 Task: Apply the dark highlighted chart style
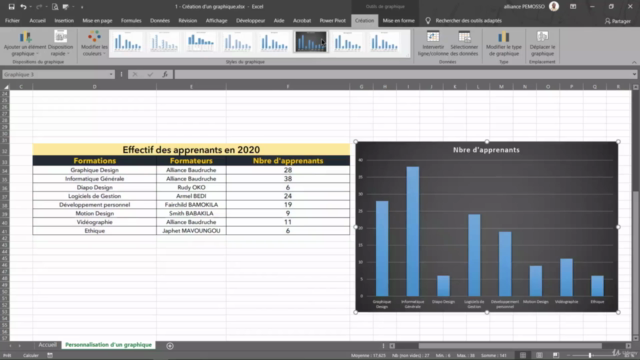pos(311,42)
